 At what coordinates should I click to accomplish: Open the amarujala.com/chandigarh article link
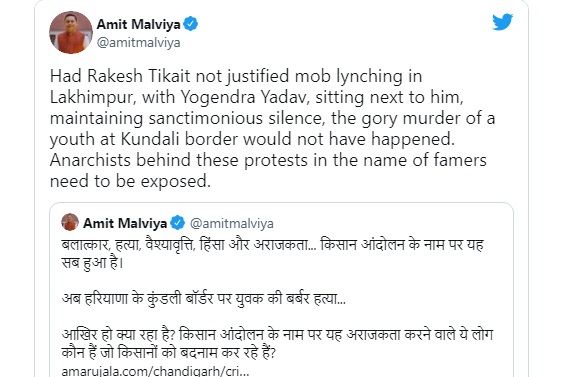point(155,371)
